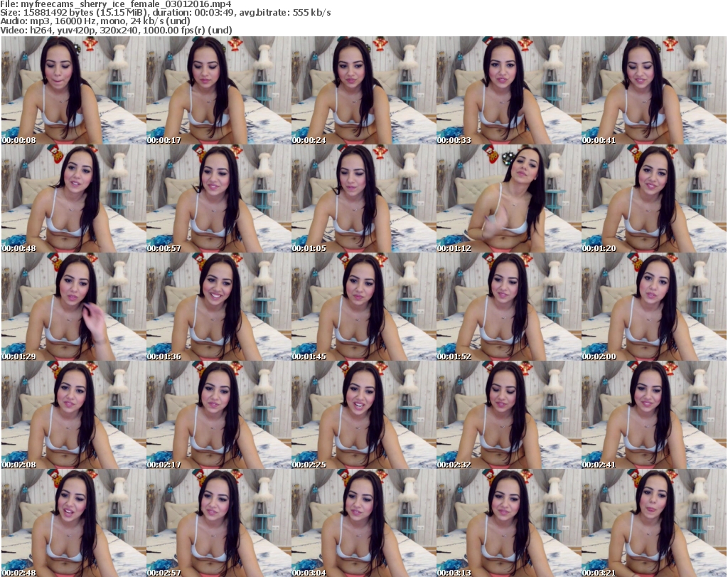Open the frame stamped 00:01:36
Image resolution: width=728 pixels, height=577 pixels.
(219, 307)
